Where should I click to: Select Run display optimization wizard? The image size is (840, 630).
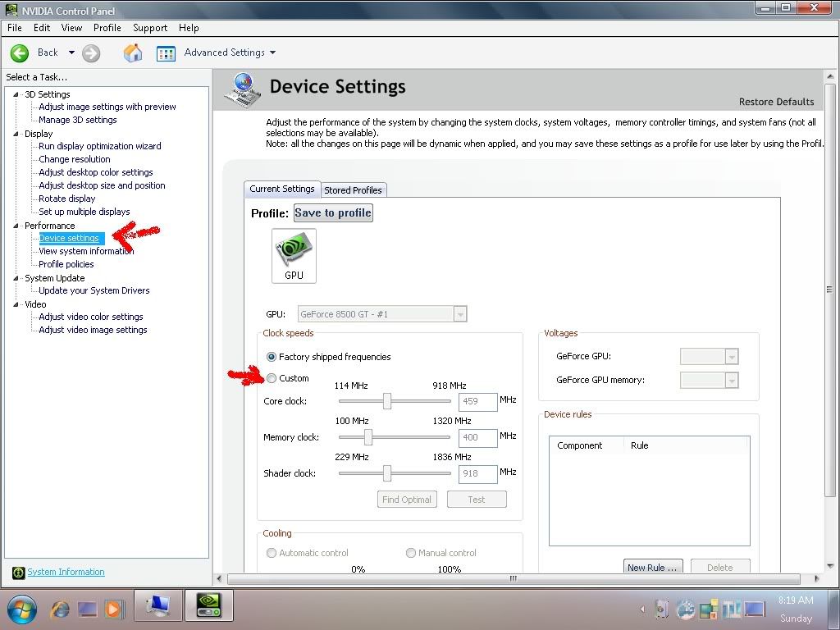(99, 146)
